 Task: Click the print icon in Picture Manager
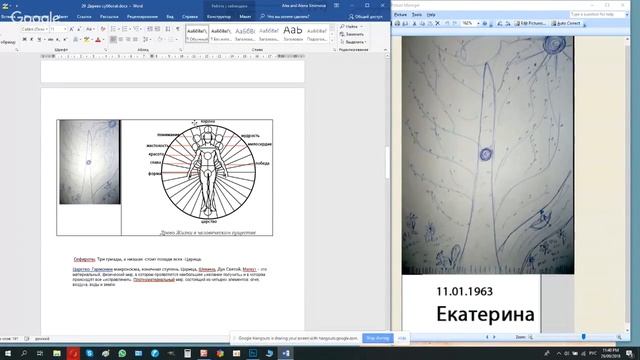click(x=398, y=23)
